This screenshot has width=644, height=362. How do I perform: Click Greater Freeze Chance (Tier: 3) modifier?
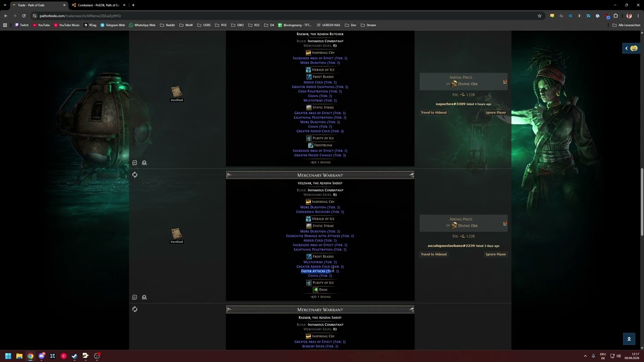[320, 155]
